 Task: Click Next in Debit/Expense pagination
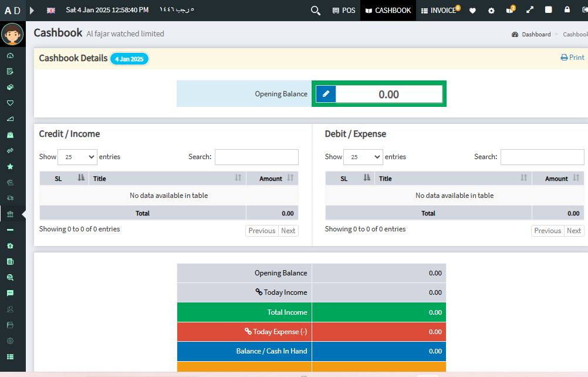574,231
